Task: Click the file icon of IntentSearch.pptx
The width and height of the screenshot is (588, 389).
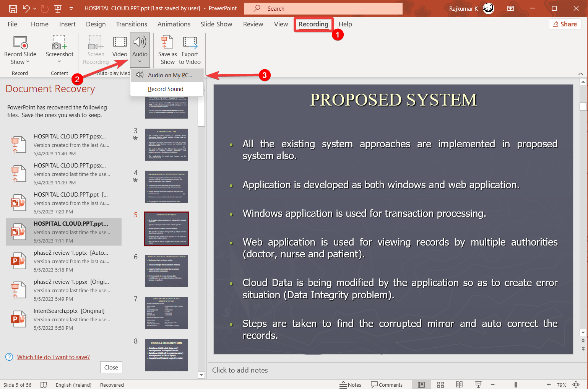Action: point(18,319)
